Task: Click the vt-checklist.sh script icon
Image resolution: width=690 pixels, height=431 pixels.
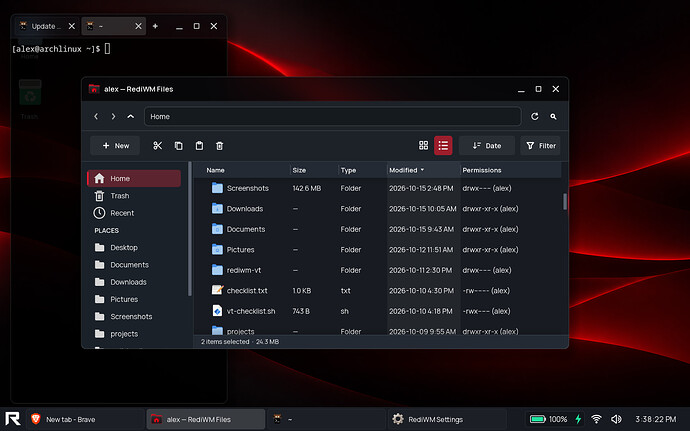Action: pos(217,311)
